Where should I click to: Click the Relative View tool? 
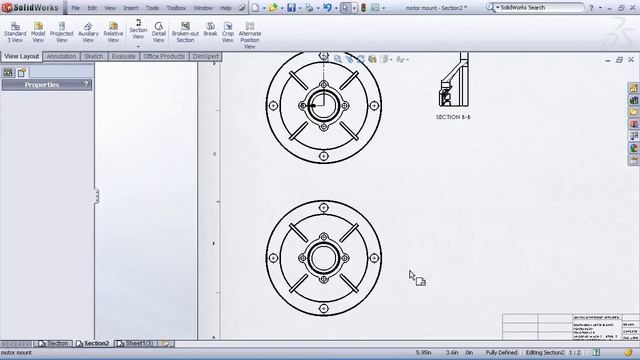click(113, 32)
